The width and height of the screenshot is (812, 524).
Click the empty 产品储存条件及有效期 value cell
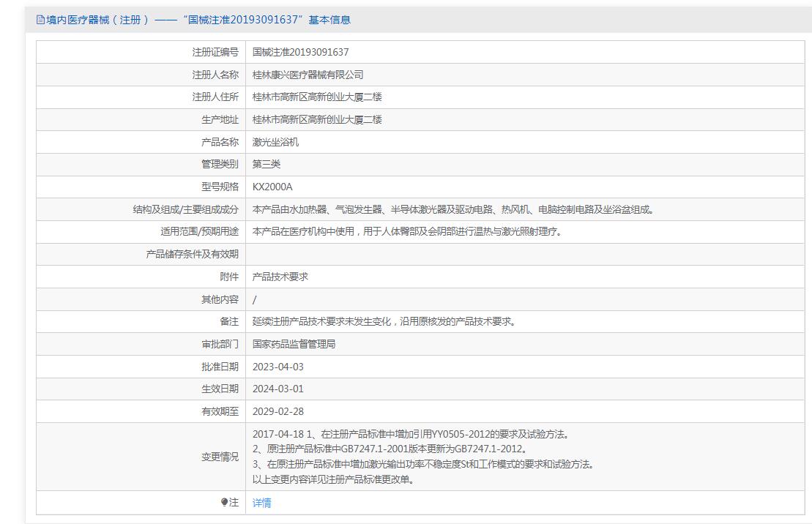coord(524,254)
